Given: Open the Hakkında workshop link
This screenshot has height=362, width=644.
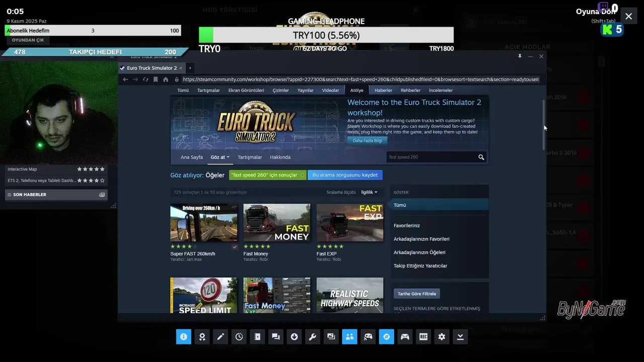Looking at the screenshot, I should point(280,157).
